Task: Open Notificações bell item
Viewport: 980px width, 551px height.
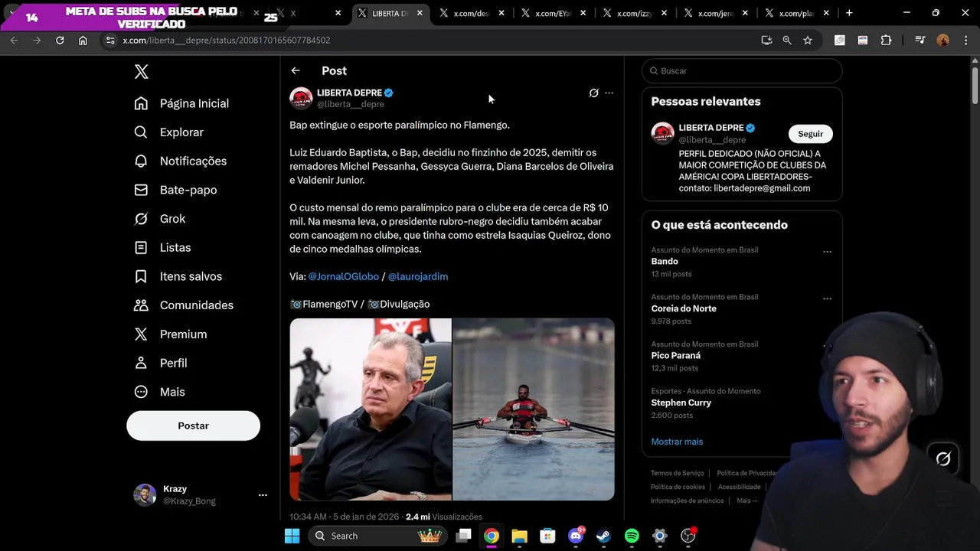Action: tap(180, 161)
